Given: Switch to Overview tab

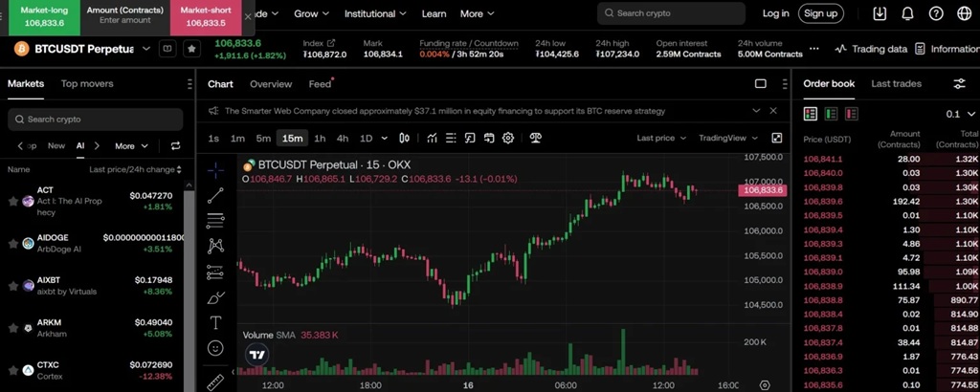Looking at the screenshot, I should coord(271,84).
